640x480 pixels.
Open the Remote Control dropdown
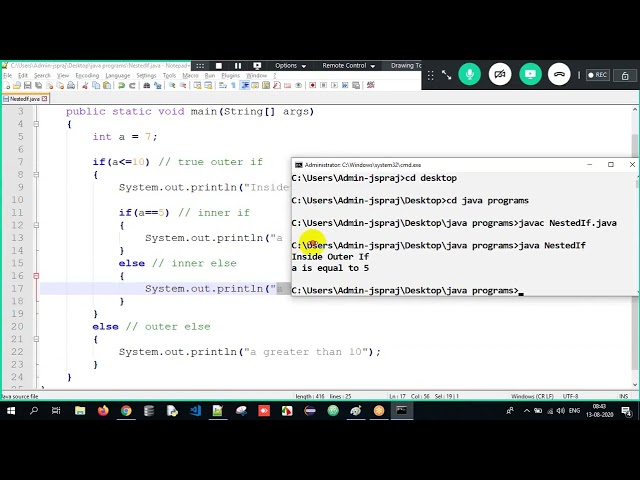pyautogui.click(x=349, y=66)
